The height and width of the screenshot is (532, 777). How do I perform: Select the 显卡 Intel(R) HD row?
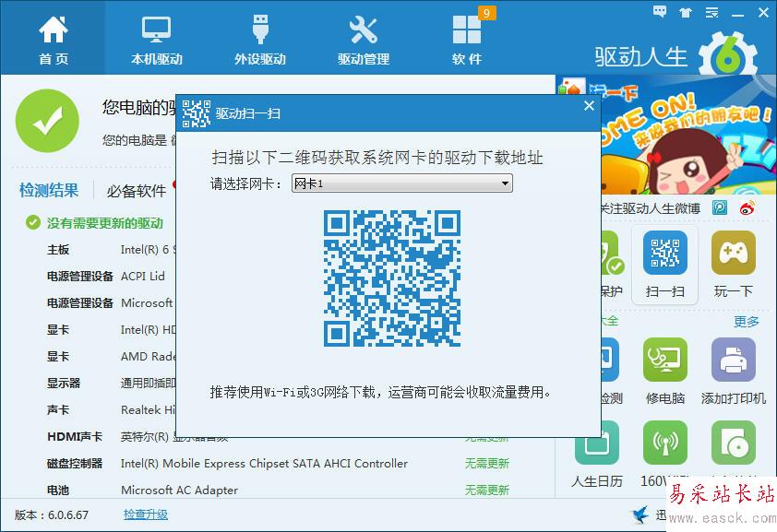110,330
